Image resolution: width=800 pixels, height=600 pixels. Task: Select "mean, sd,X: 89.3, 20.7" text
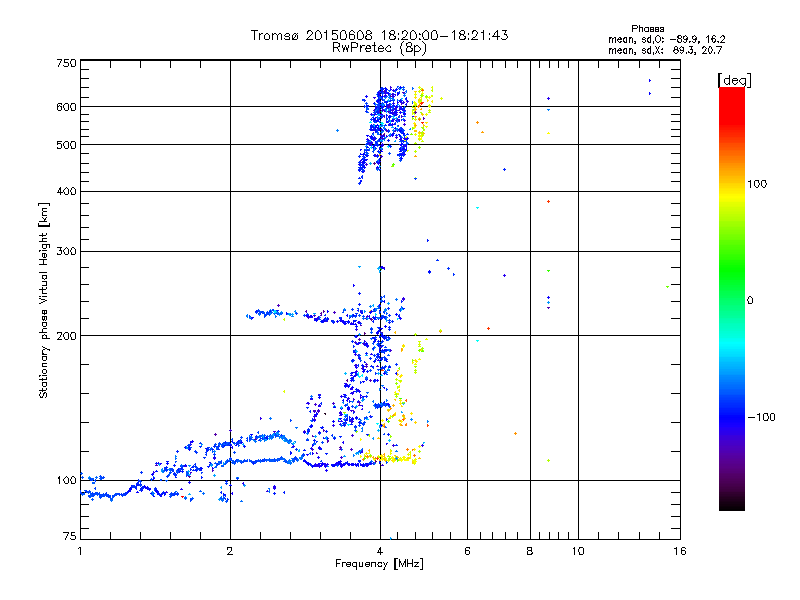pos(665,50)
